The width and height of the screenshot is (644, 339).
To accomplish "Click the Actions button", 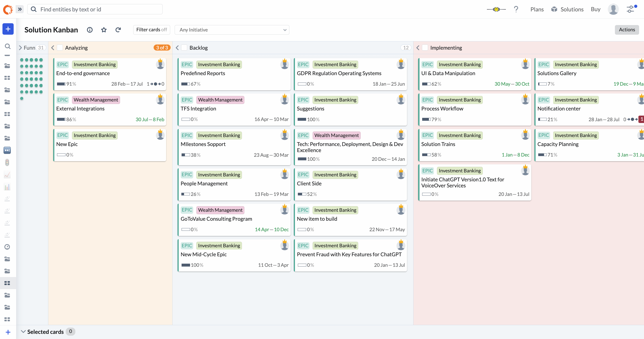I will [627, 30].
